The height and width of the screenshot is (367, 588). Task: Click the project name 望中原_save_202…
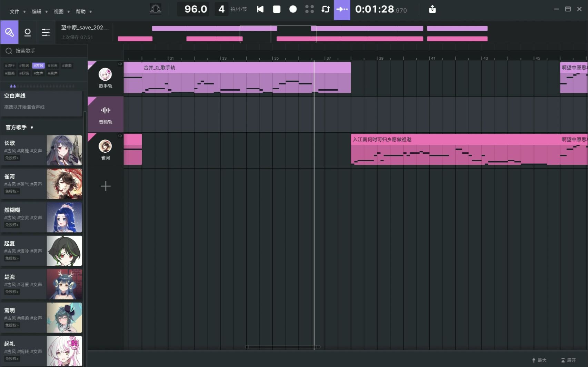tap(85, 28)
